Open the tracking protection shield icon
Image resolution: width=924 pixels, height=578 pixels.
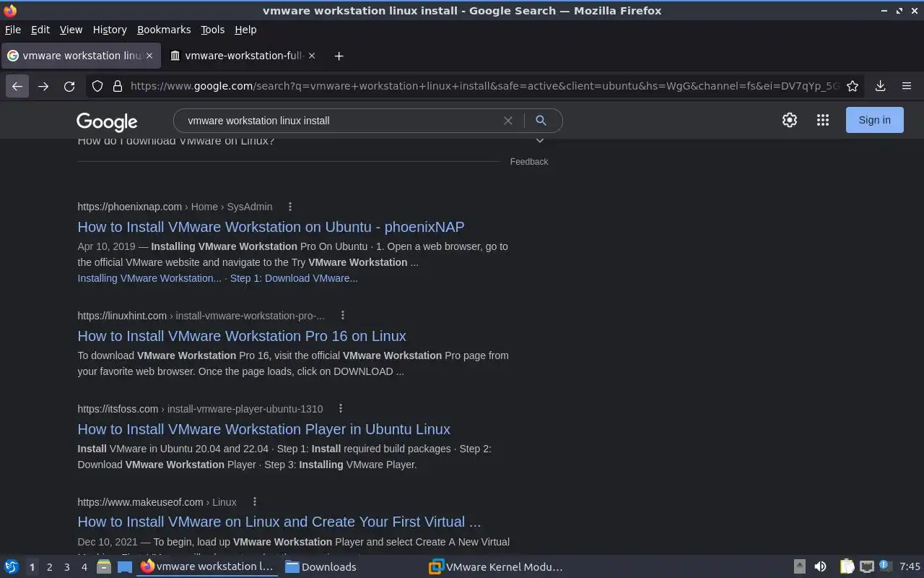click(97, 86)
